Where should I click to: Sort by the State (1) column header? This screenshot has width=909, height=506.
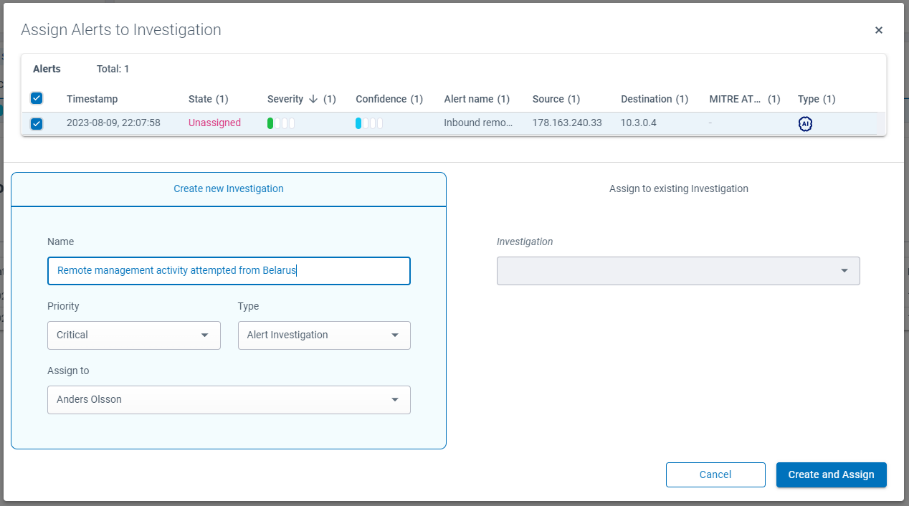tap(208, 99)
